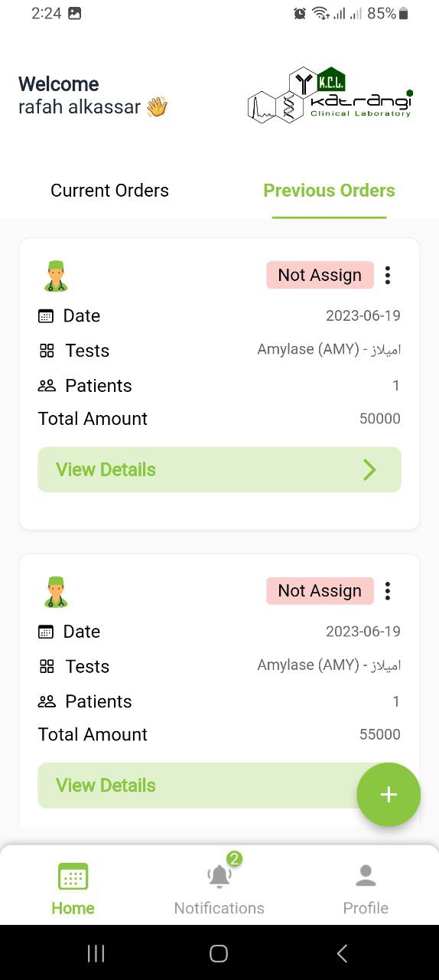This screenshot has height=980, width=439.
Task: Tap the Katrangi Clinical Laboratory logo
Action: click(330, 94)
